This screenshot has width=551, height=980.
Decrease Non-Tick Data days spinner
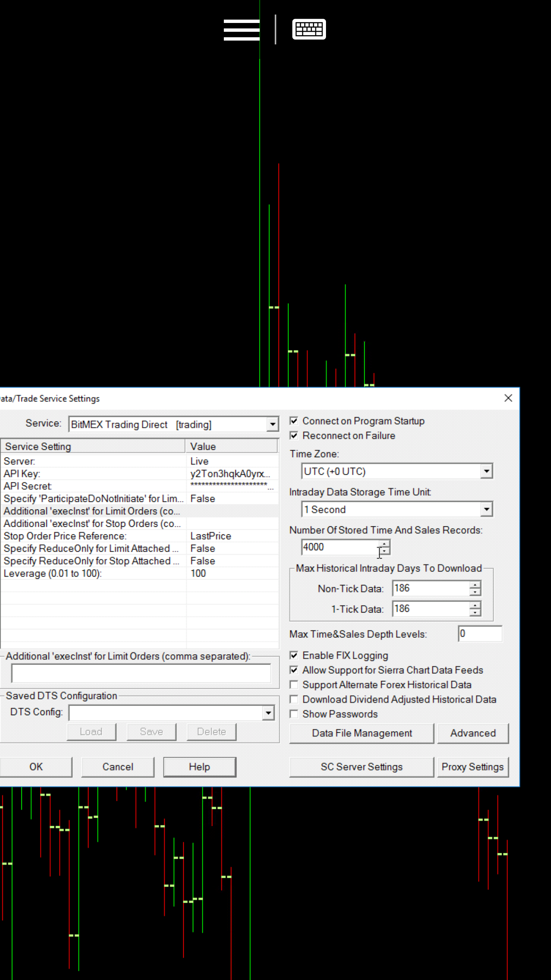[x=475, y=592]
